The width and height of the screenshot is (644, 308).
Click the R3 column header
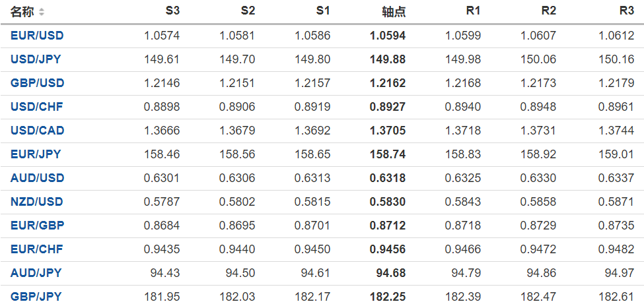pyautogui.click(x=626, y=12)
